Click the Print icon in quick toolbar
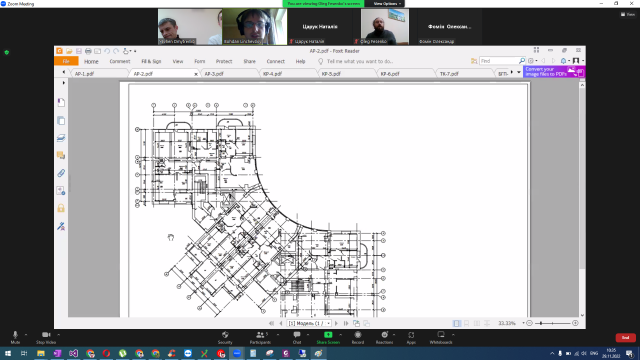The width and height of the screenshot is (640, 360). (x=88, y=51)
